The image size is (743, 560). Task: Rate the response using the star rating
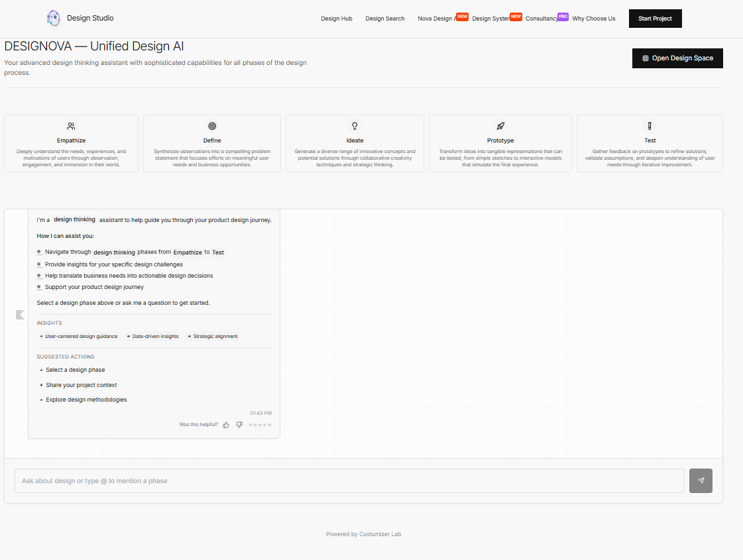(260, 424)
